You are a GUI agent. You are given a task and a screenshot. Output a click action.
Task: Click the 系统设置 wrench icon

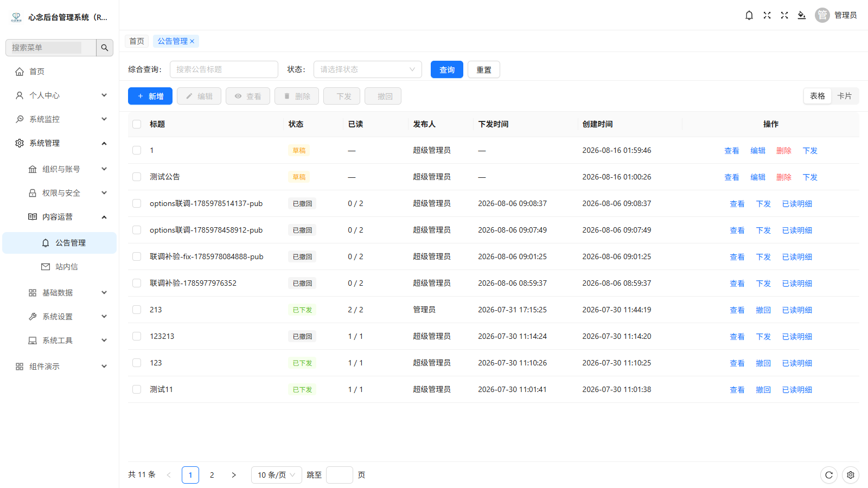(33, 317)
